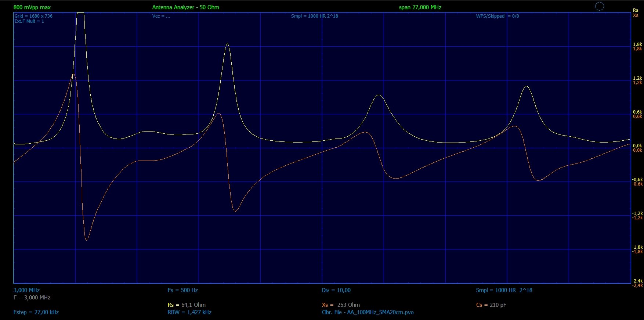Click the Cs = 210 pF readout
This screenshot has height=320, width=644.
coord(491,305)
